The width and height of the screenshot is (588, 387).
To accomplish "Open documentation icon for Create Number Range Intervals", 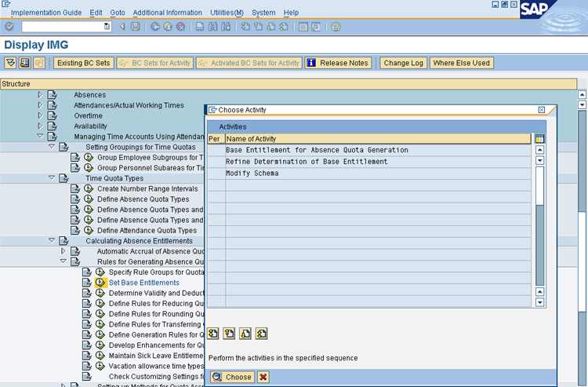I will coord(75,188).
